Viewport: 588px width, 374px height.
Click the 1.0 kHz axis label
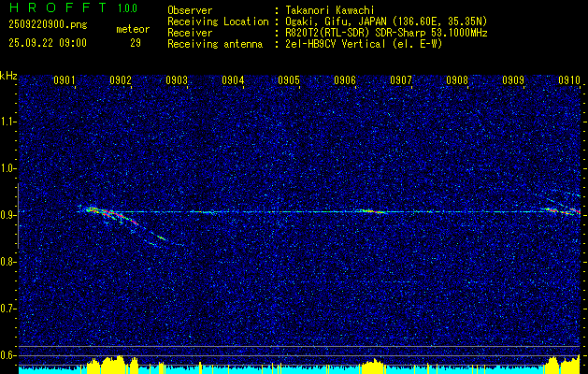(x=7, y=168)
